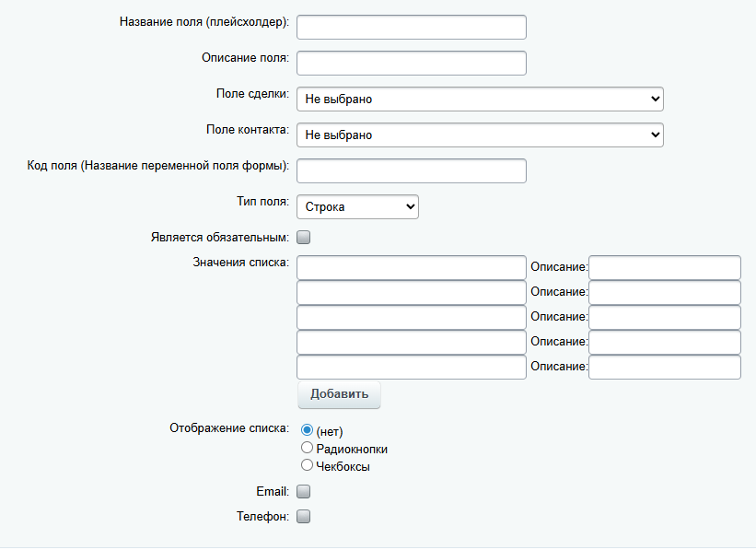Click the «Код поля» input field
756x550 pixels.
pos(411,170)
